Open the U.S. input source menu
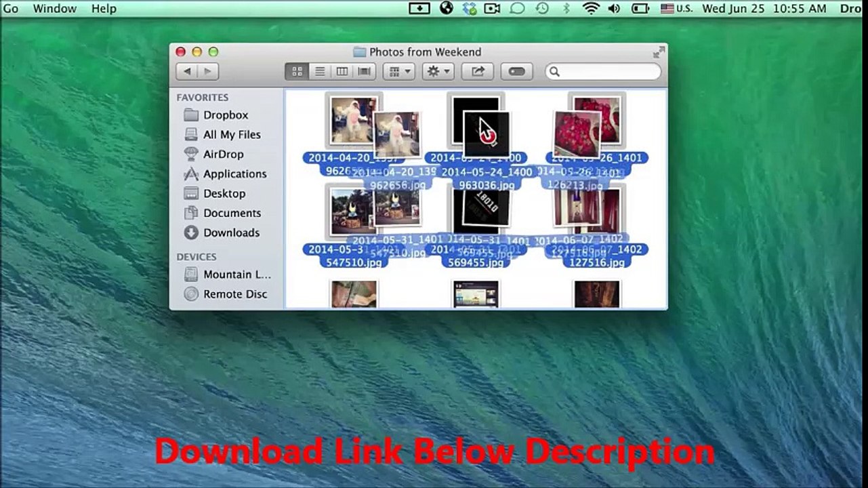The height and width of the screenshot is (488, 868). (677, 9)
